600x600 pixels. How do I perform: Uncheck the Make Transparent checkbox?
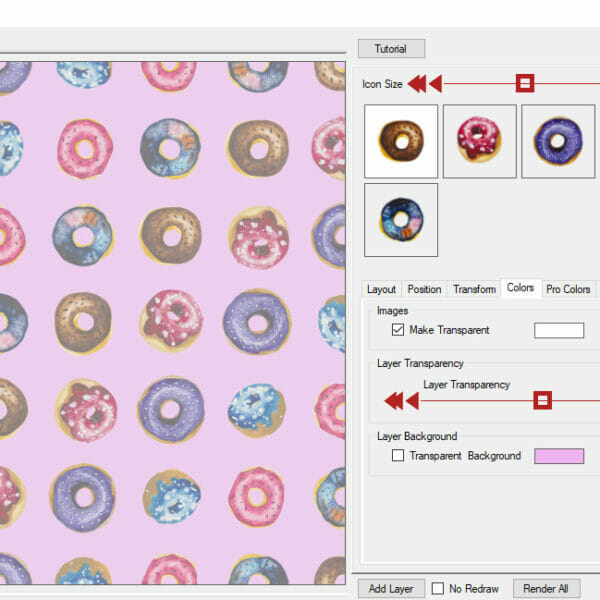pos(398,330)
